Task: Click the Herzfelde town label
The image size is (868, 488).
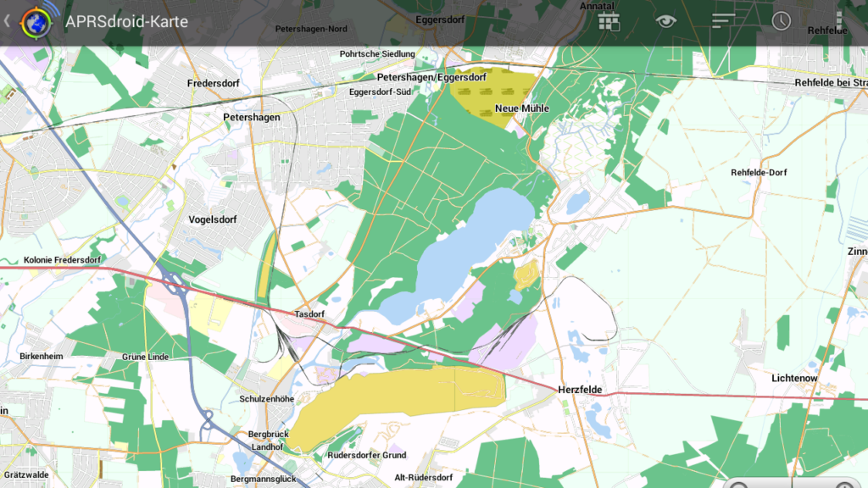Action: 580,390
